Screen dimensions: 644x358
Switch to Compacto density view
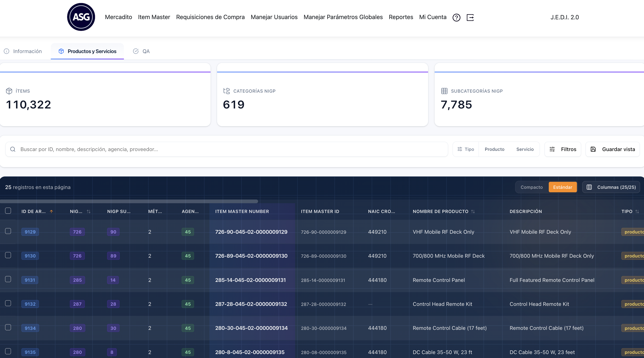[532, 187]
